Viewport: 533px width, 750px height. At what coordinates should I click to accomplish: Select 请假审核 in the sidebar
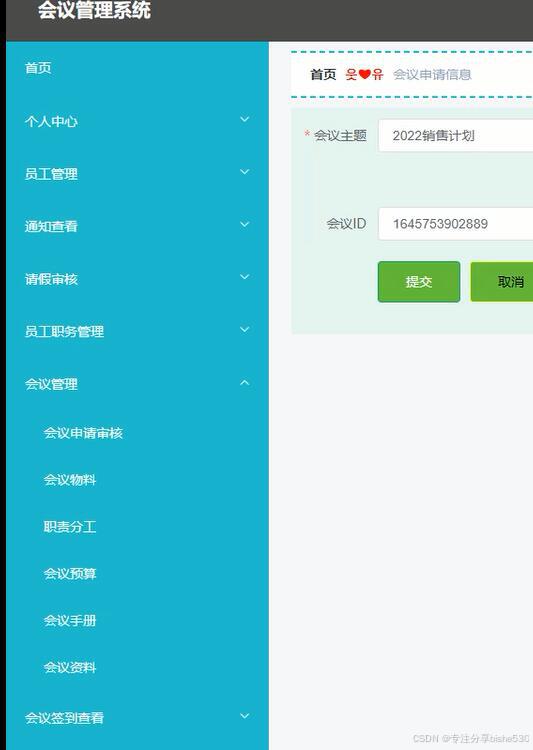(x=51, y=279)
